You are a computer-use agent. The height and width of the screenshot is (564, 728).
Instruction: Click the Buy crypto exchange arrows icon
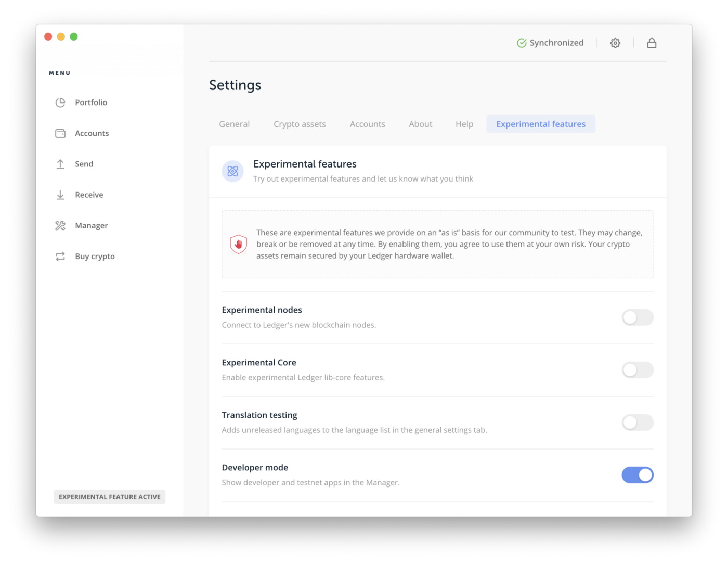click(x=60, y=256)
